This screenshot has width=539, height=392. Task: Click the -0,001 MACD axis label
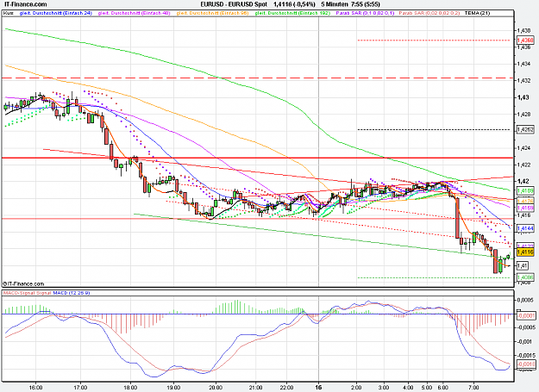tap(524, 341)
